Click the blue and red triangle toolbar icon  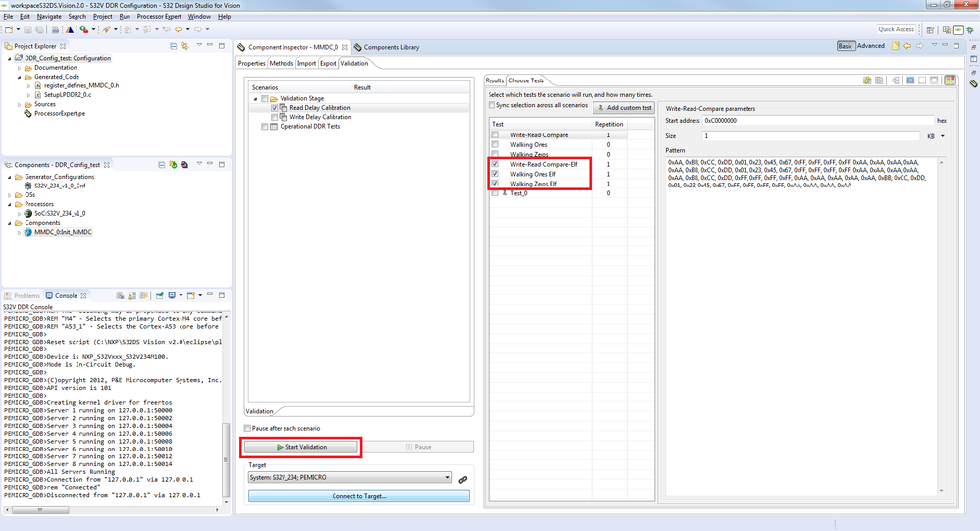(x=70, y=29)
